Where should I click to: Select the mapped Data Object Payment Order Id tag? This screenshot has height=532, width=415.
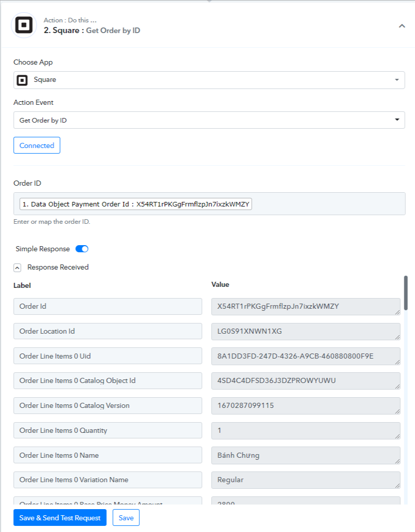(136, 204)
